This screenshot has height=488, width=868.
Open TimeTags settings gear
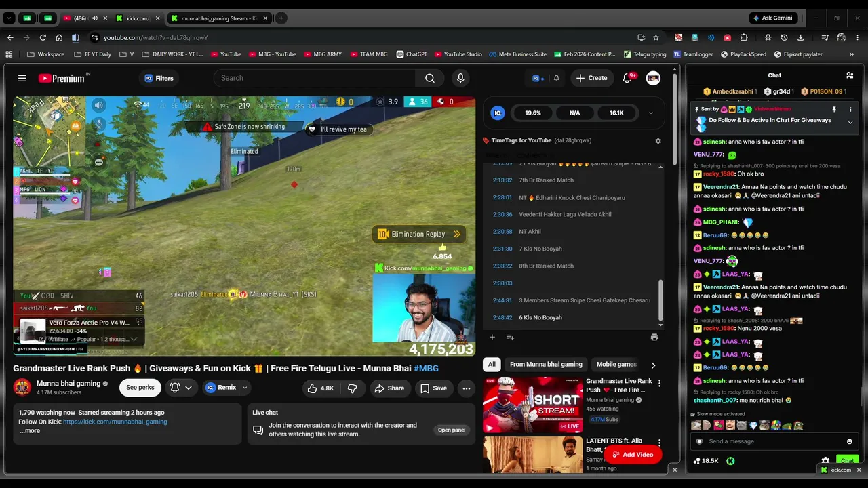(x=658, y=141)
